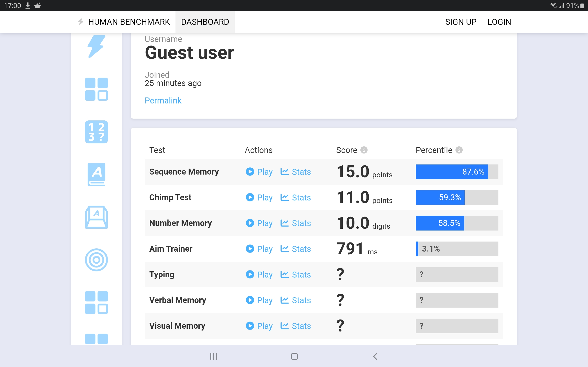Screen dimensions: 588x367
Task: Open the typing keyboard key sidebar icon
Action: pos(96,217)
